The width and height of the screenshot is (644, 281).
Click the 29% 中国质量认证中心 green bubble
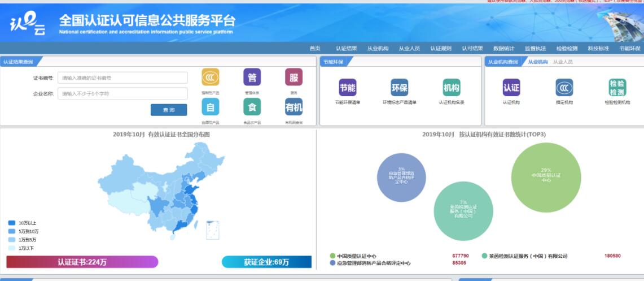point(546,174)
